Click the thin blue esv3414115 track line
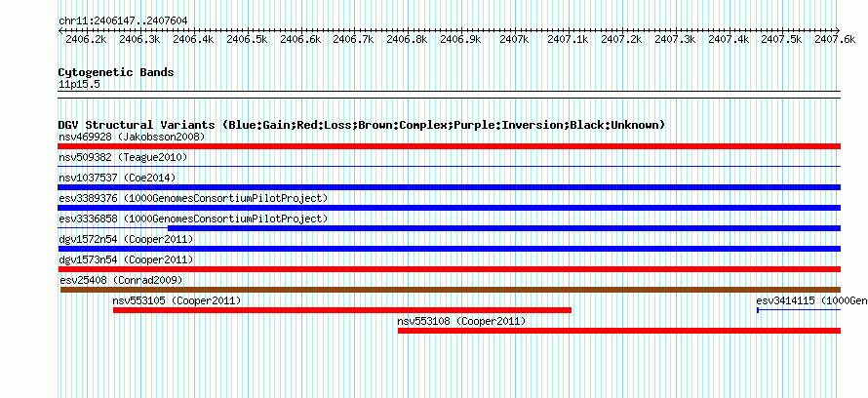The image size is (868, 398). (x=799, y=310)
